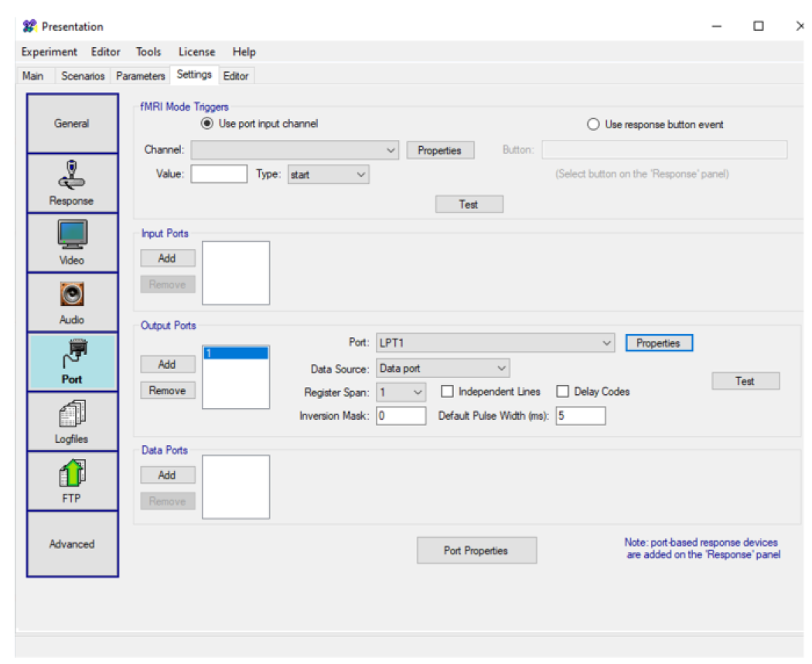Open the FTP settings panel
Screen dimensions: 812x664
[72, 481]
